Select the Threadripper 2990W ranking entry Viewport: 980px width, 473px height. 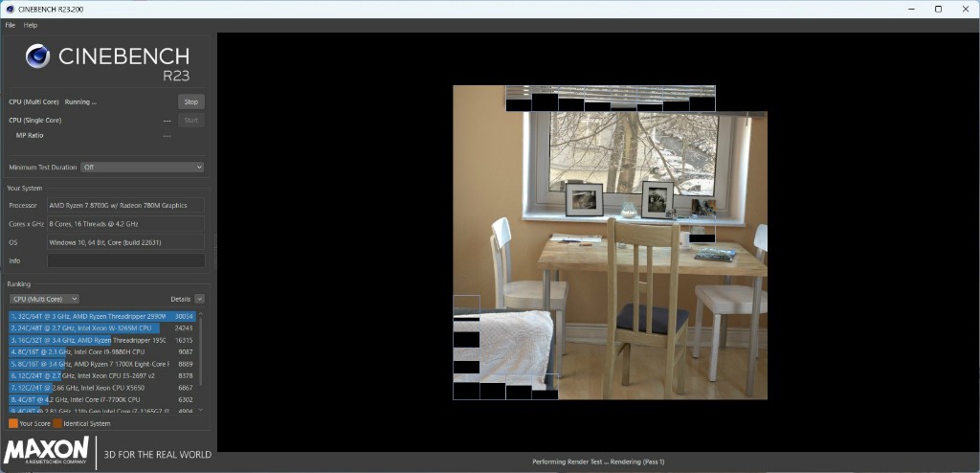point(102,316)
